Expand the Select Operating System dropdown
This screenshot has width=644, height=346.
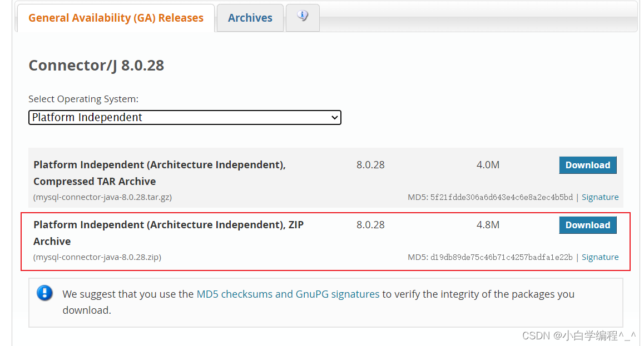[185, 117]
